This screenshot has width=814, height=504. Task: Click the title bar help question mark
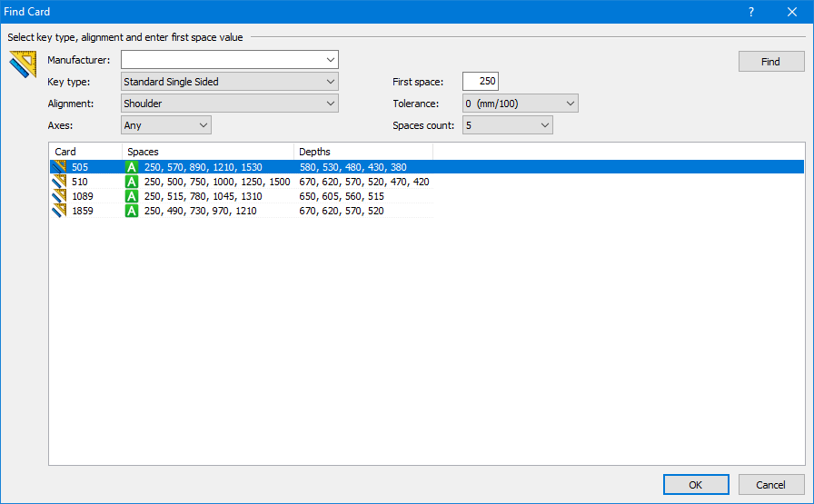tap(751, 12)
